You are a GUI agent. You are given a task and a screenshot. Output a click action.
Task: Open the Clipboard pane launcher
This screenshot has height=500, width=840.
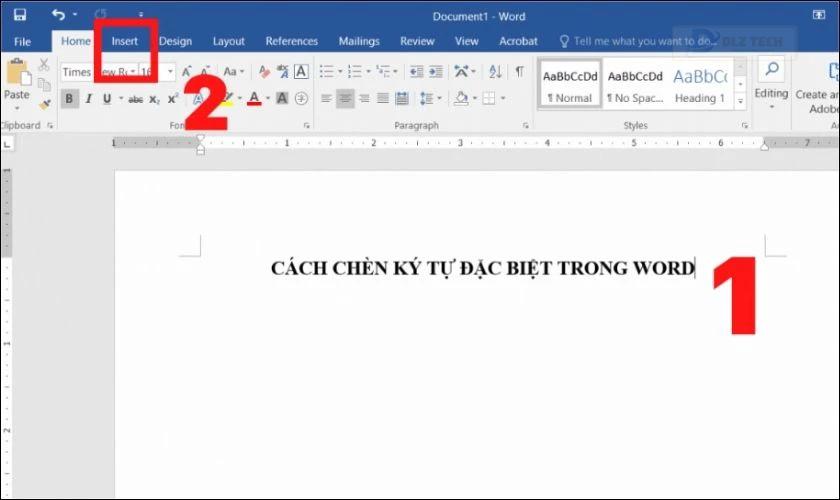coord(50,125)
